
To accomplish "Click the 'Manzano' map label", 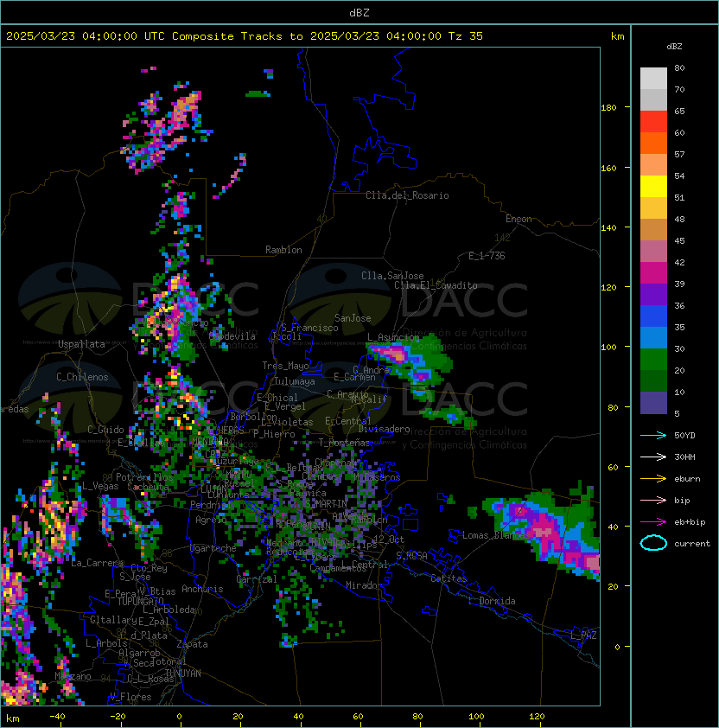I will tap(73, 676).
